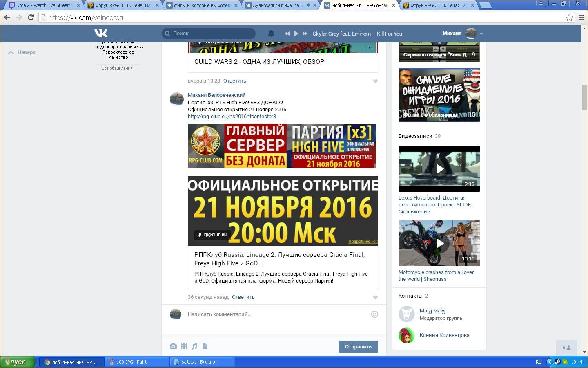The width and height of the screenshot is (588, 368).
Task: Attach a video using film icon
Action: [x=184, y=347]
